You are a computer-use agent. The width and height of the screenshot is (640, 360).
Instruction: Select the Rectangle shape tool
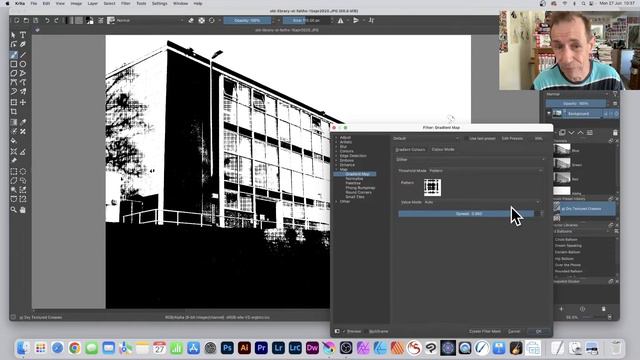point(14,64)
